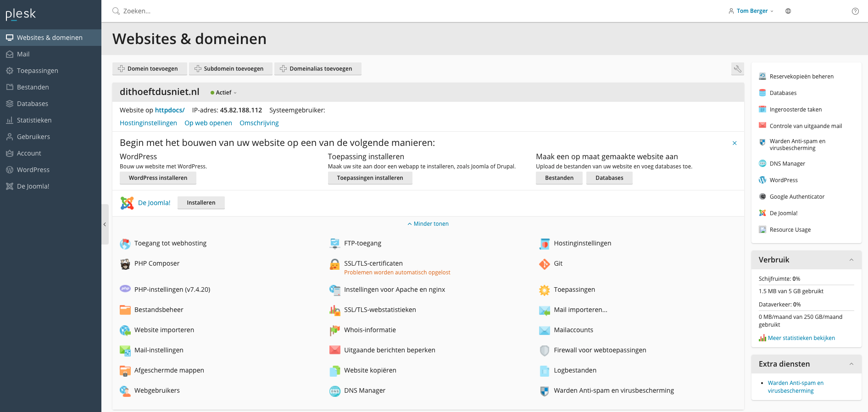Open WordPress in sidebar
Viewport: 868px width, 412px height.
point(50,170)
